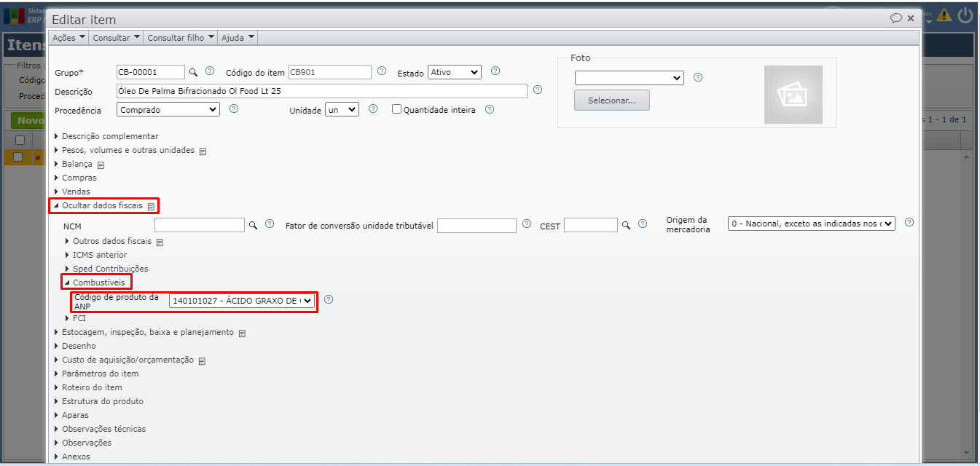
Task: Open the Procedência dropdown
Action: [168, 109]
